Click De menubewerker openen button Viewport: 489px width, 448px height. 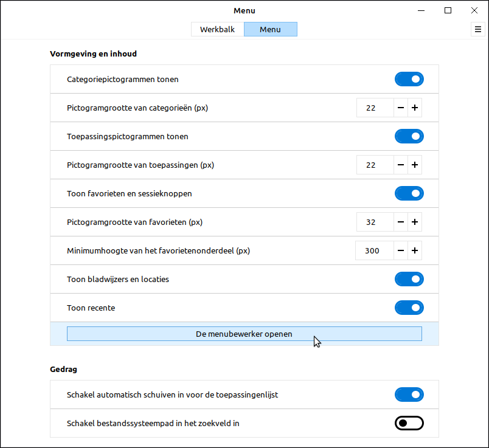tap(244, 334)
